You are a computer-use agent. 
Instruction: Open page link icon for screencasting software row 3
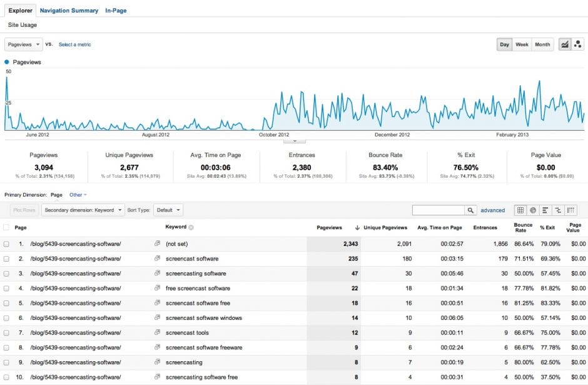click(x=158, y=273)
